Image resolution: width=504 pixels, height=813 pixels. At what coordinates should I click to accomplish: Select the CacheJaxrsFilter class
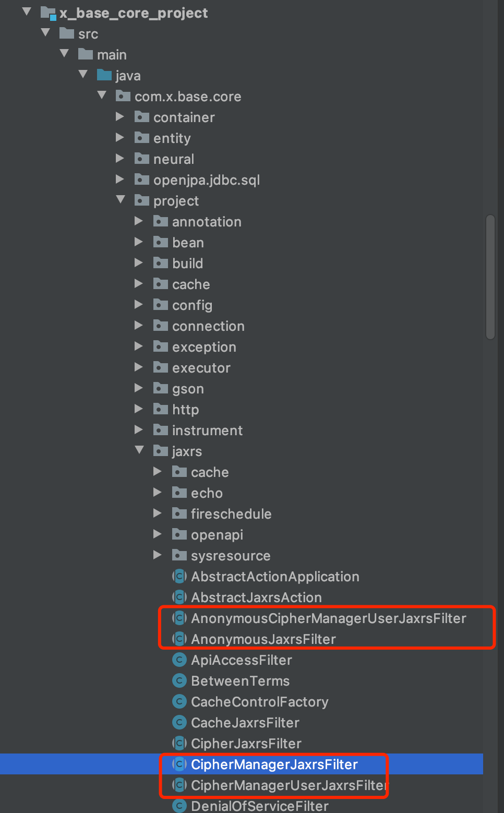pos(245,723)
